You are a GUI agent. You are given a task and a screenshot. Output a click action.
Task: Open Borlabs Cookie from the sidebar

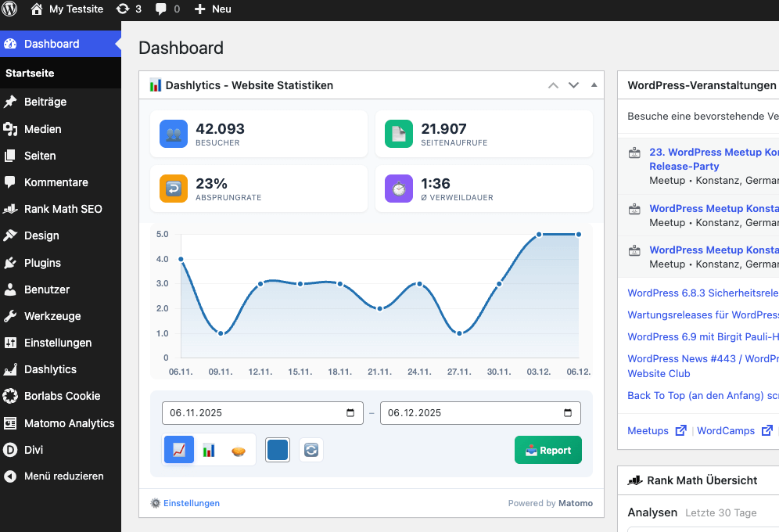[x=60, y=396]
